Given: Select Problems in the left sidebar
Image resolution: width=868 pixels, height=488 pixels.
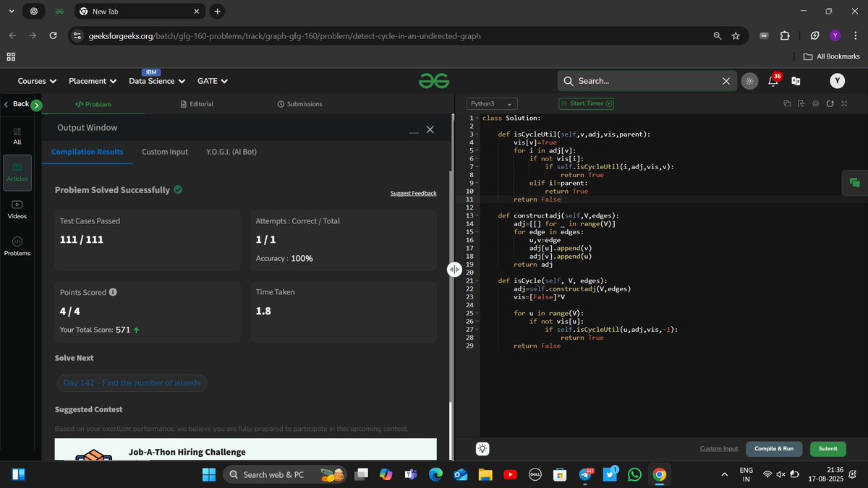Looking at the screenshot, I should [17, 246].
